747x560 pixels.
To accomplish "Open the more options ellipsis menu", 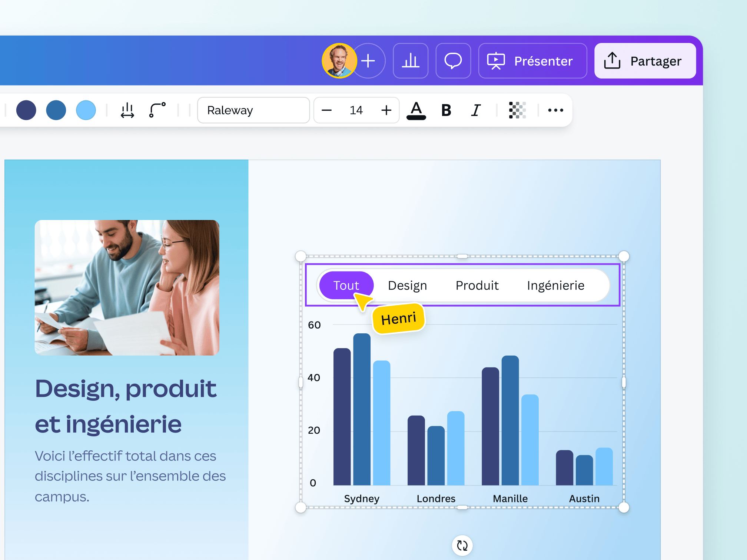I will coord(555,110).
